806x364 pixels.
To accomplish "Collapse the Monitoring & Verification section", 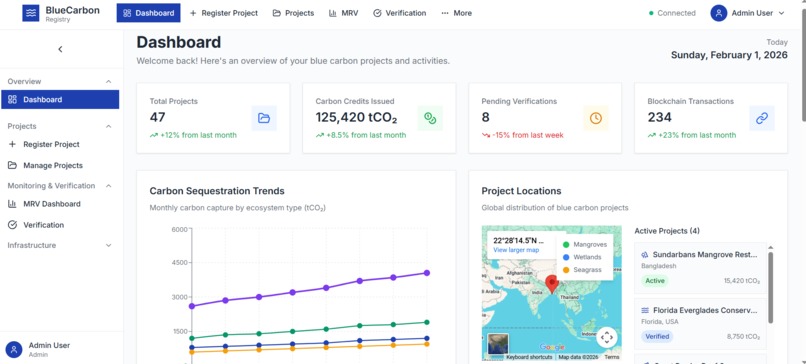I will pyautogui.click(x=108, y=186).
